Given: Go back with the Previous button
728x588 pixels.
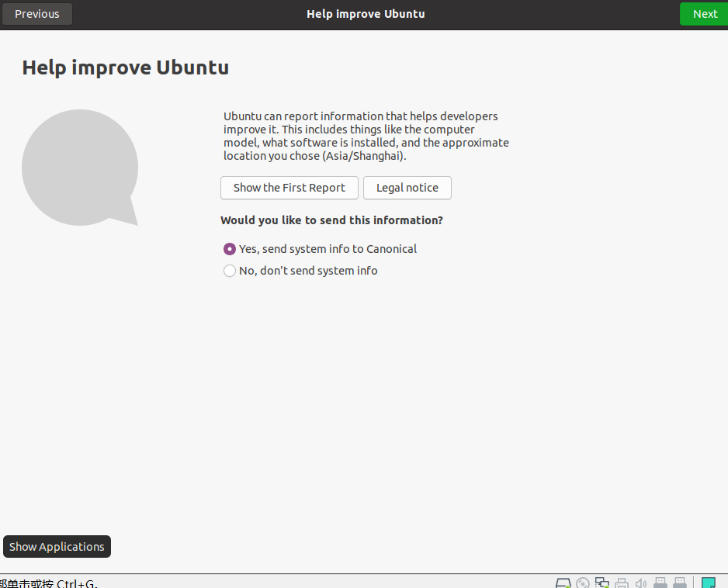Looking at the screenshot, I should coord(37,14).
